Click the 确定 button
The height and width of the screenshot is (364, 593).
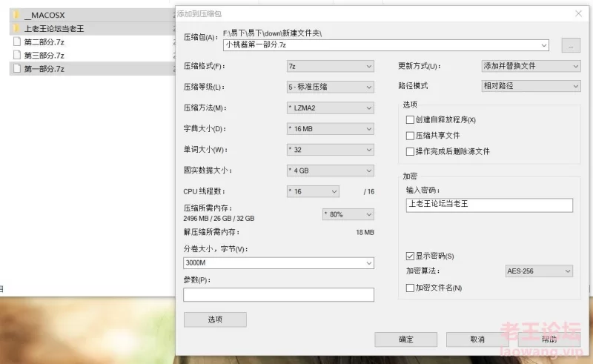click(x=405, y=340)
